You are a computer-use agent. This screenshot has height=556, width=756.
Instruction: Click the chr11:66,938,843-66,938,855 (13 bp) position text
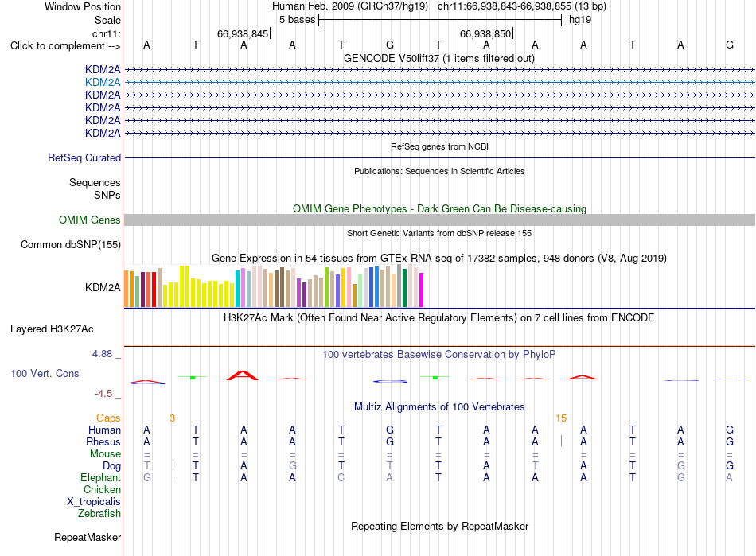coord(522,6)
